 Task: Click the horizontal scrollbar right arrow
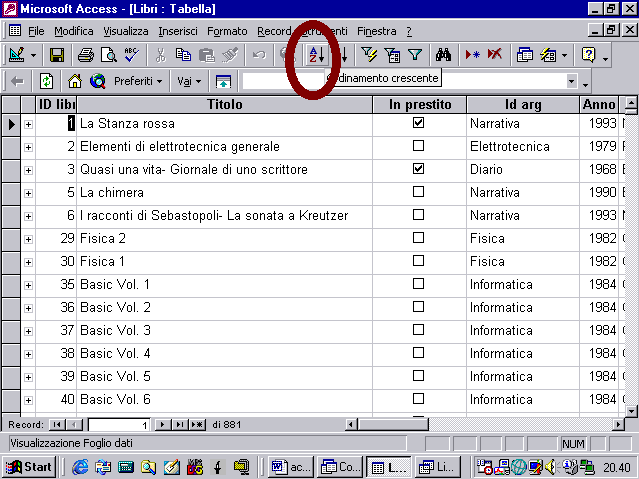point(618,425)
